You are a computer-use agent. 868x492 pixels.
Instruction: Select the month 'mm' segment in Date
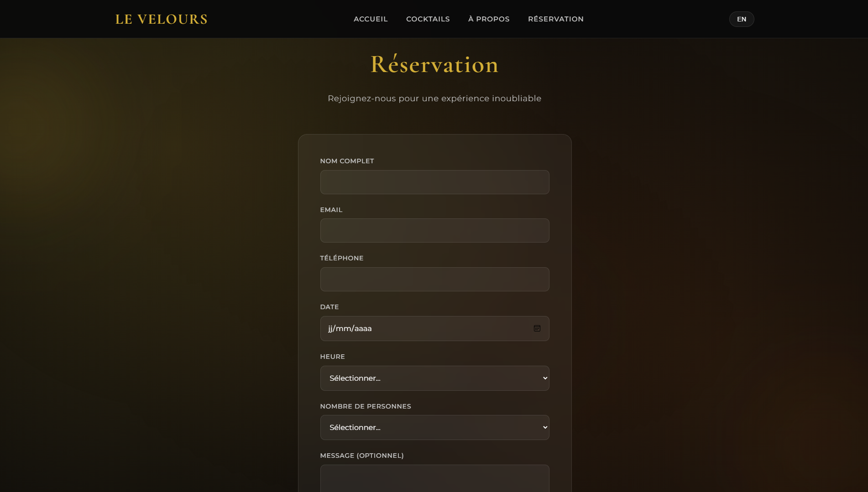(x=343, y=328)
